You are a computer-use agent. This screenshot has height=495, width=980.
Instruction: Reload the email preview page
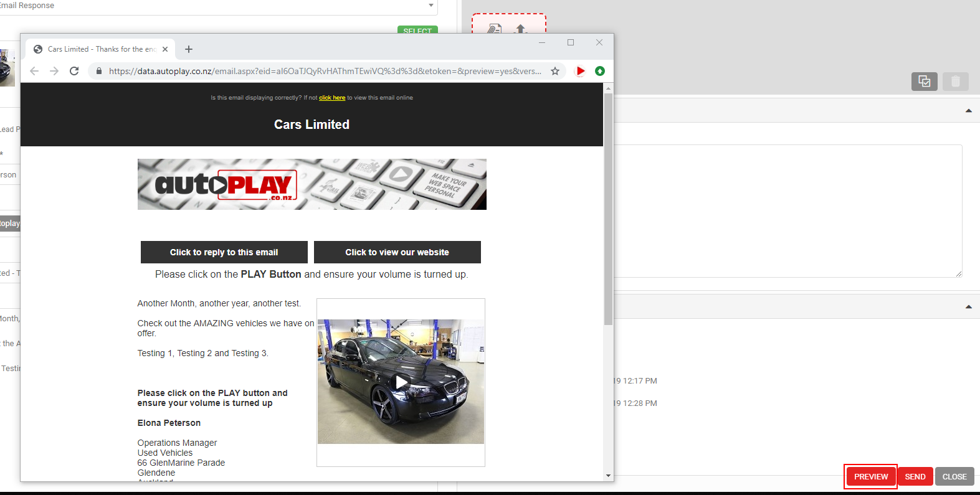coord(74,71)
